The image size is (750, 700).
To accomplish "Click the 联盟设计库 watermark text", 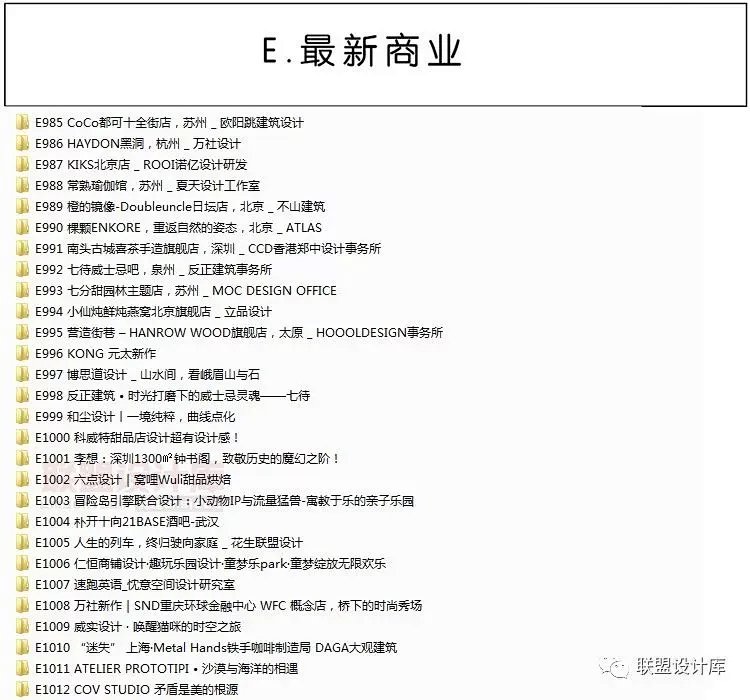I will point(683,668).
